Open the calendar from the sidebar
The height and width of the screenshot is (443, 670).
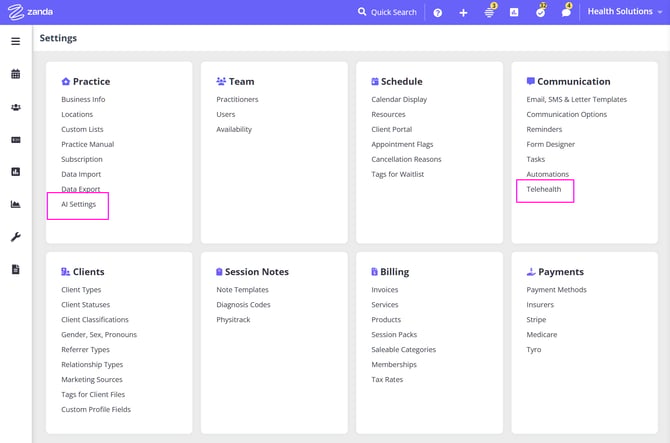[x=15, y=74]
